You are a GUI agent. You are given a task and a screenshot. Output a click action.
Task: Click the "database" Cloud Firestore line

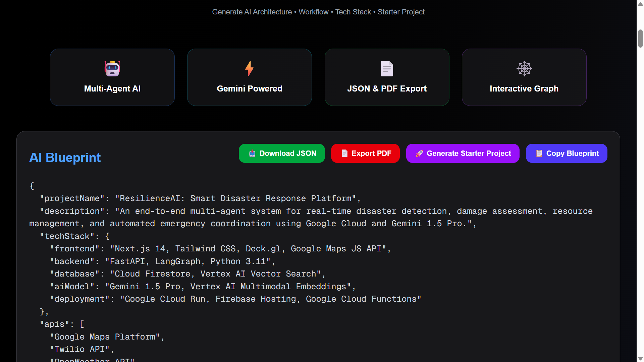coord(188,274)
